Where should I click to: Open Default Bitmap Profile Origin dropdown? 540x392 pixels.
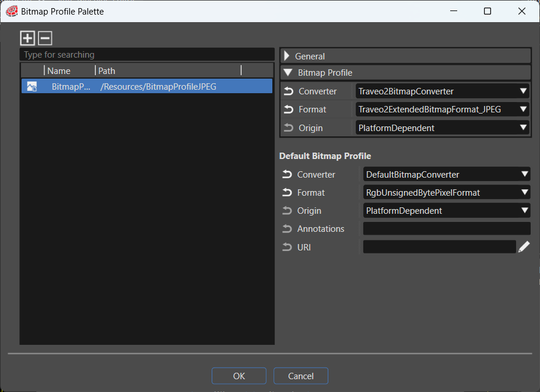447,210
